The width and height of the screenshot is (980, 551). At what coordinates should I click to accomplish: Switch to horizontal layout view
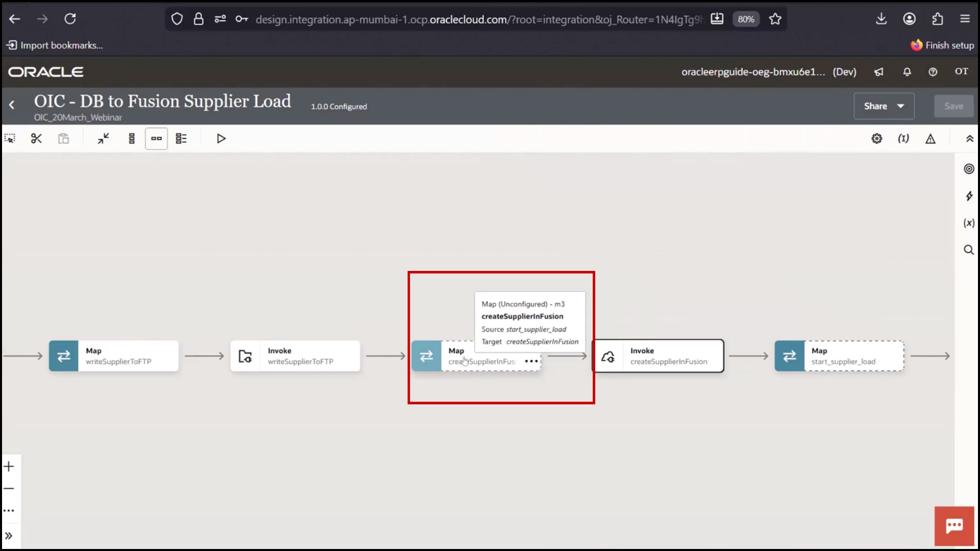pos(156,138)
